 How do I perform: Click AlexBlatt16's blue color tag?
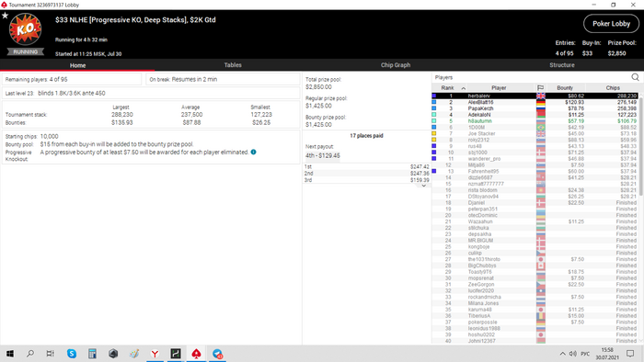[x=434, y=102]
